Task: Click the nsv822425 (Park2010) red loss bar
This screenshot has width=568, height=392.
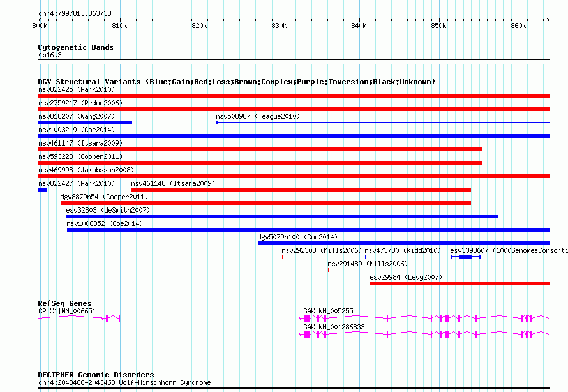Action: [x=294, y=96]
